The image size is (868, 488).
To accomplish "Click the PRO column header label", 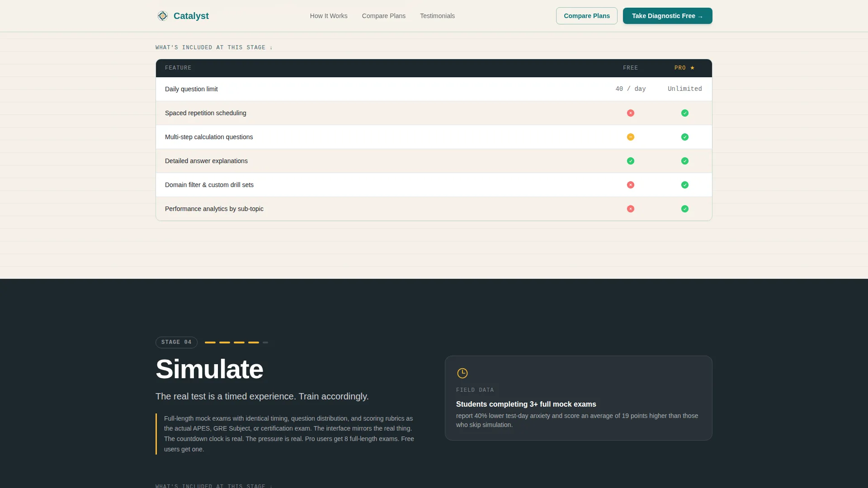I will [x=680, y=68].
